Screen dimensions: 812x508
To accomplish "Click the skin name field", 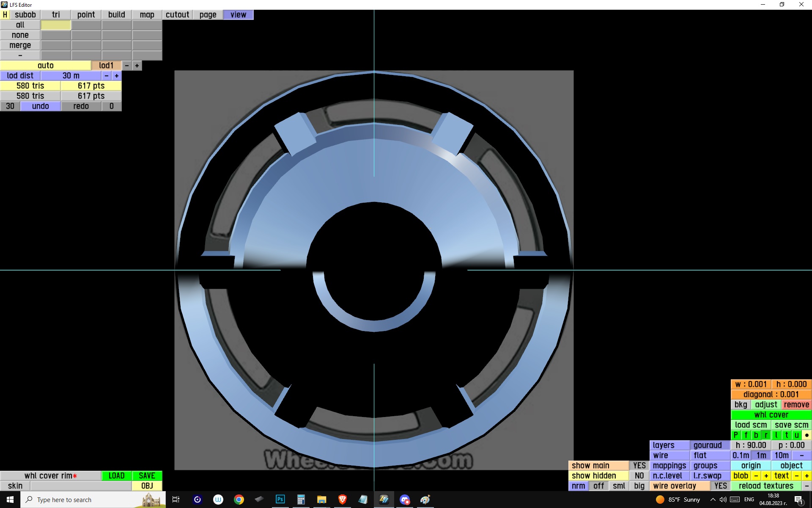I will click(80, 486).
